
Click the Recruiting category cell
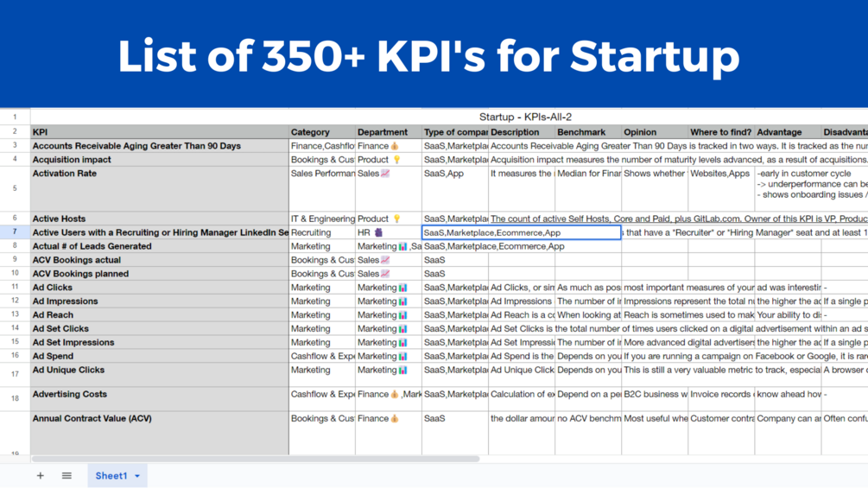322,232
